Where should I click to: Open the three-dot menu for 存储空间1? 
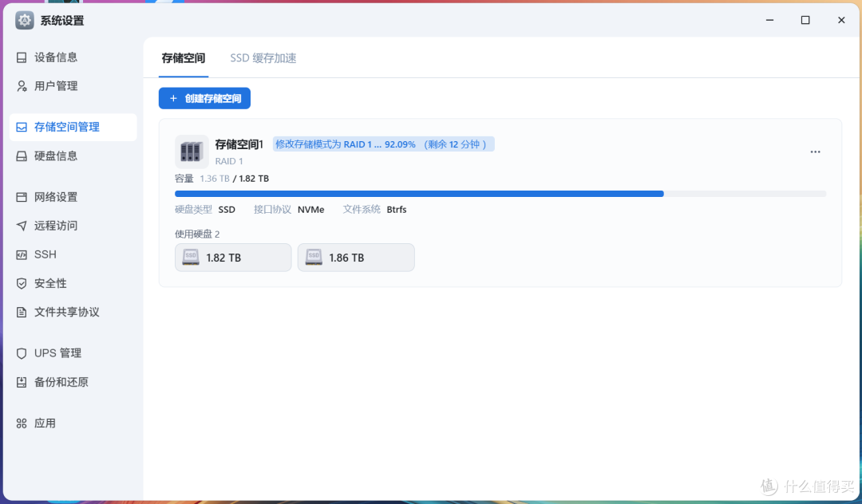tap(815, 152)
